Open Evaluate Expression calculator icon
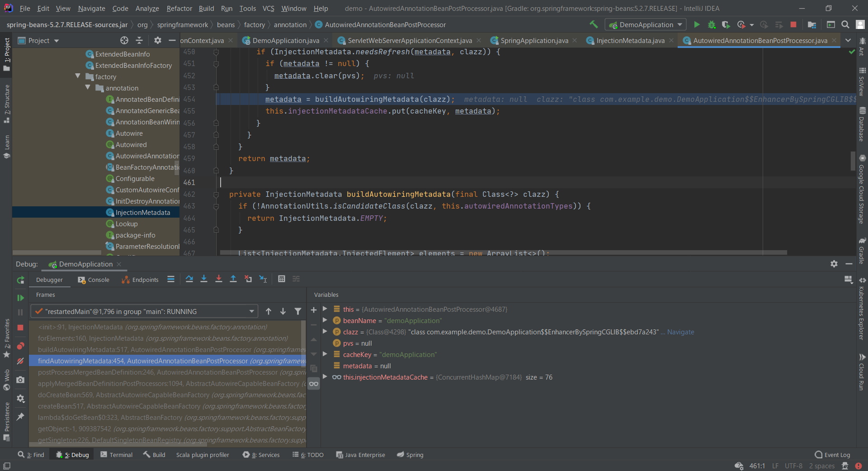The height and width of the screenshot is (471, 868). tap(281, 279)
